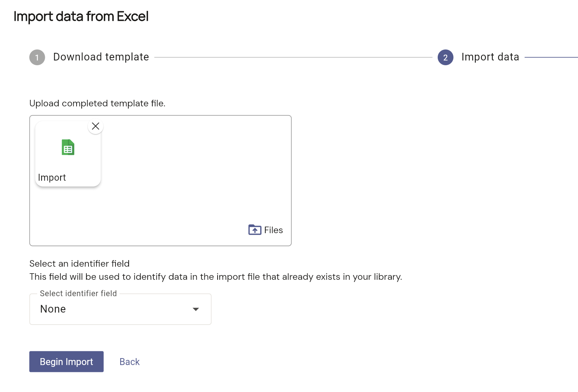Click the folder upload icon
This screenshot has height=392, width=578.
coord(255,230)
